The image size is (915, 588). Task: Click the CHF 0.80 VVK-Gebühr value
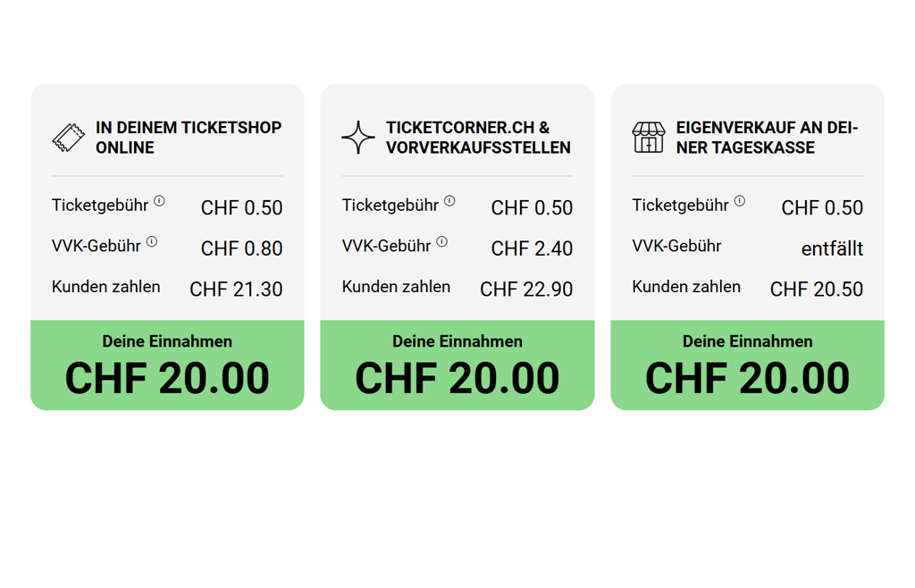(x=241, y=248)
